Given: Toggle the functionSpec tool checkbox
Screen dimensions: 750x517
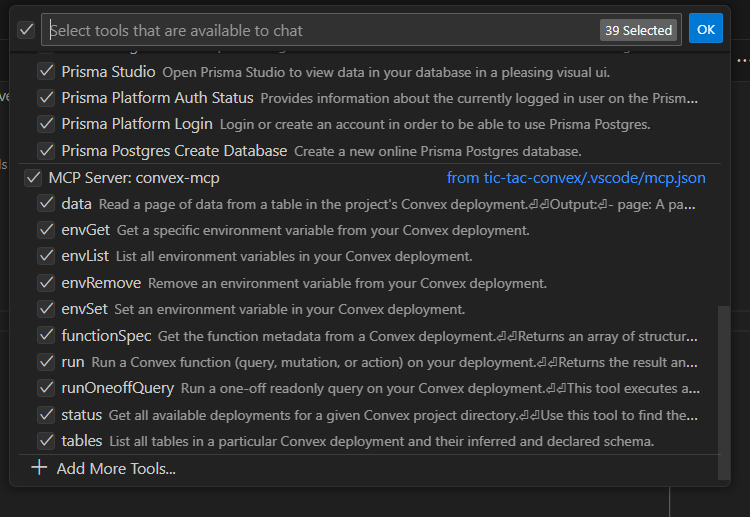Looking at the screenshot, I should tap(46, 335).
